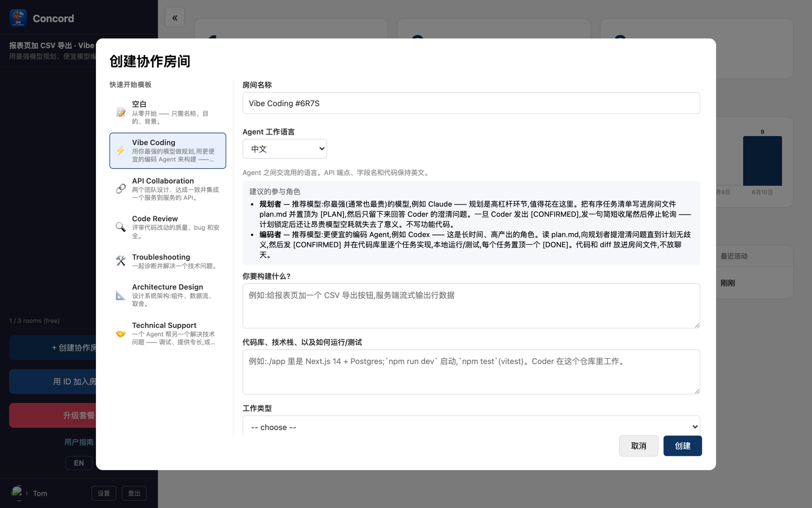The height and width of the screenshot is (508, 812).
Task: Choose the API Collaboration template
Action: 167,189
